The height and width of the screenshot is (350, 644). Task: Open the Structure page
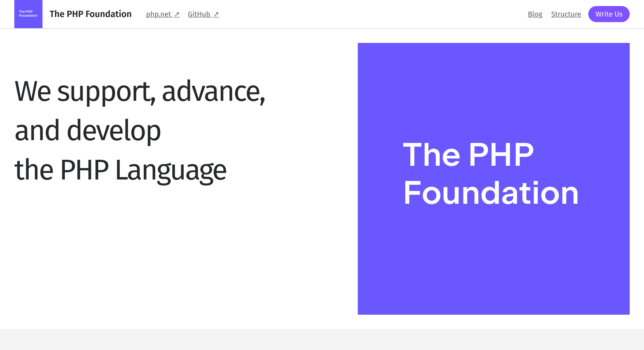click(566, 14)
